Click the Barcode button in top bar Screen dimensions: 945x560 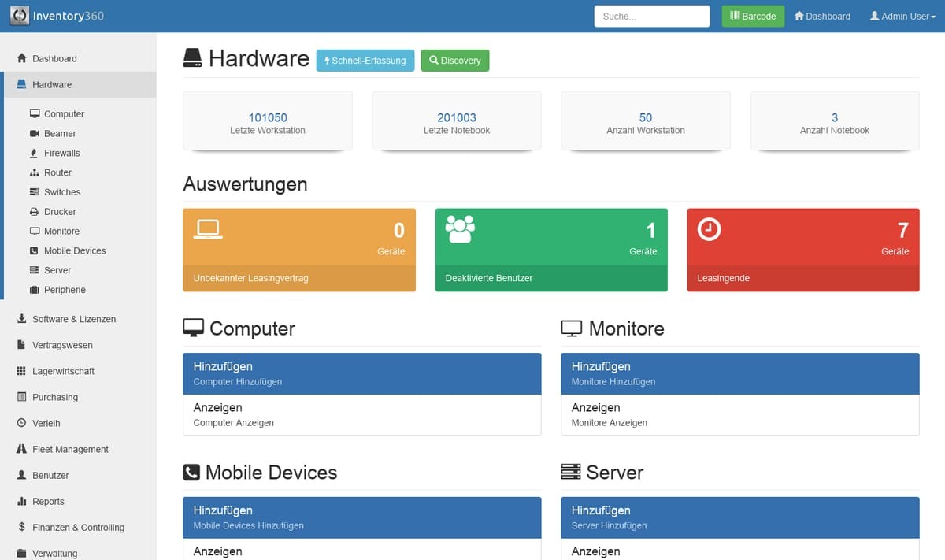(753, 17)
